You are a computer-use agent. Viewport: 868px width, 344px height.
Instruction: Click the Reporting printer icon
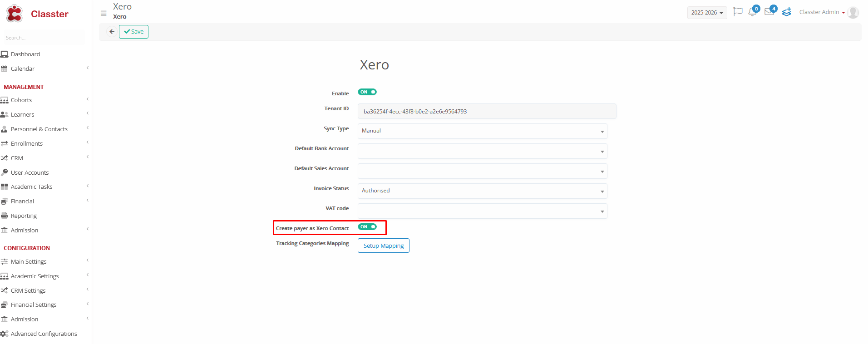5,216
